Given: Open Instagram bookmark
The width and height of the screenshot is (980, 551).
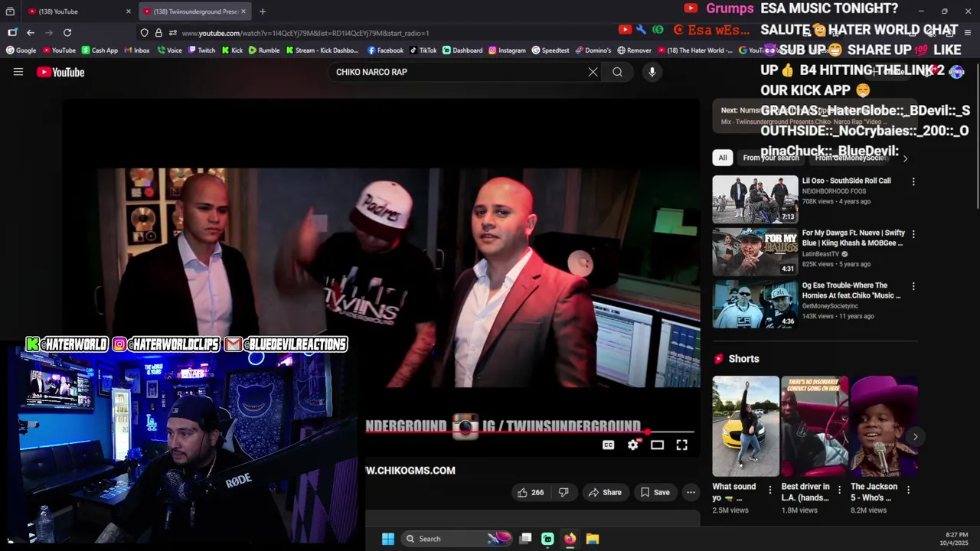Looking at the screenshot, I should (507, 51).
